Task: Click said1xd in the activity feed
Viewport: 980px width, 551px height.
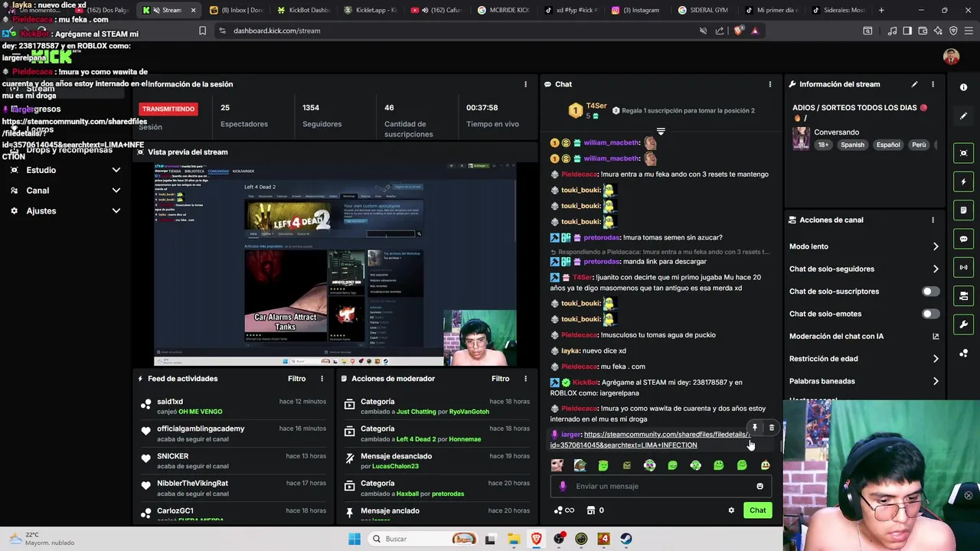Action: [x=170, y=402]
